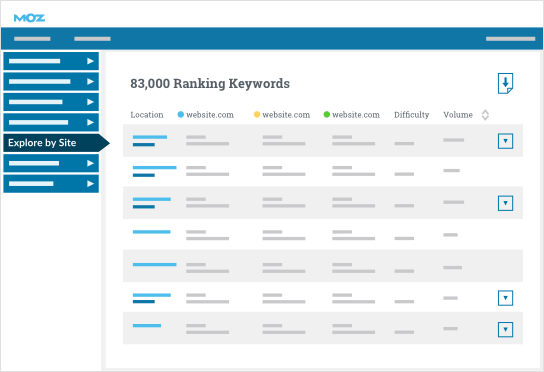Open the sixth row dropdown arrow

[x=505, y=298]
